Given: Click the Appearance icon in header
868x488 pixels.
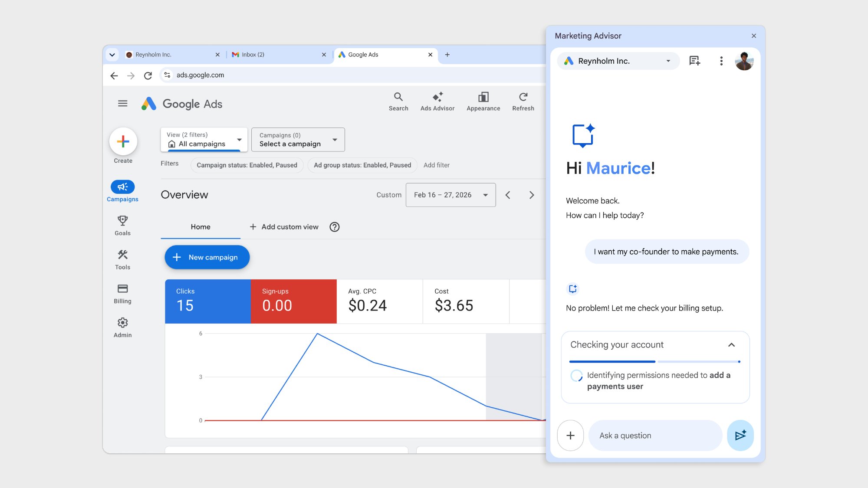Looking at the screenshot, I should 483,97.
